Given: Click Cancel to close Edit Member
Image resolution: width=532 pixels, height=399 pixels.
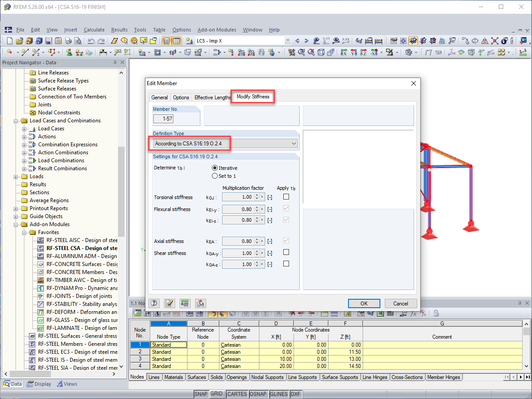Looking at the screenshot, I should click(400, 303).
